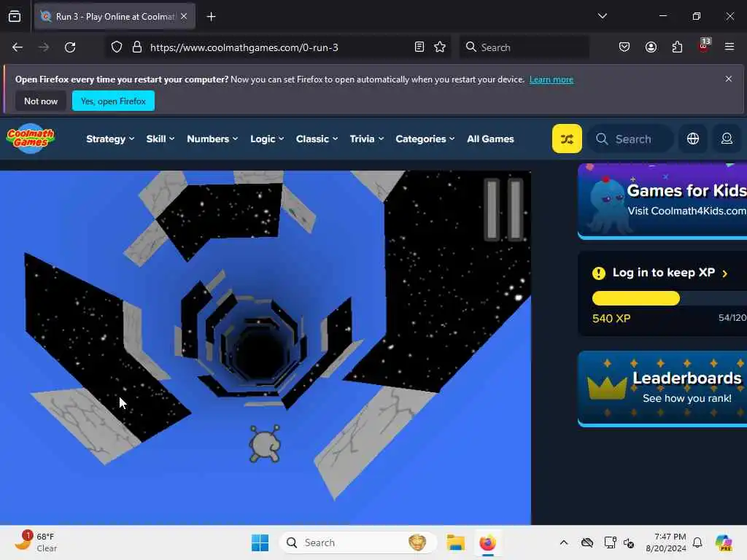Click the URL address bar
The image size is (747, 560).
[279, 47]
